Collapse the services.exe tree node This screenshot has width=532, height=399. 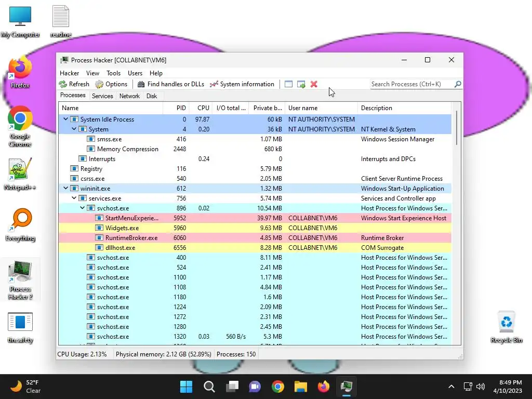(74, 198)
